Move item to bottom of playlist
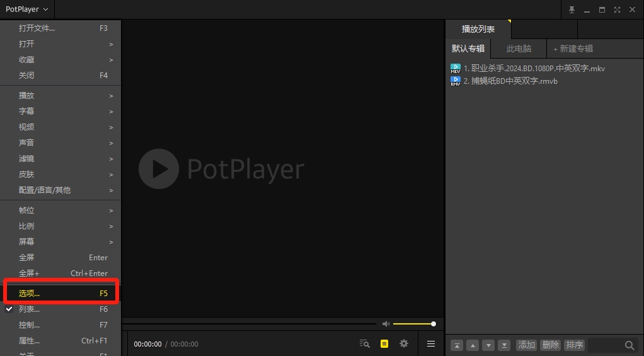This screenshot has height=356, width=644. pos(504,345)
